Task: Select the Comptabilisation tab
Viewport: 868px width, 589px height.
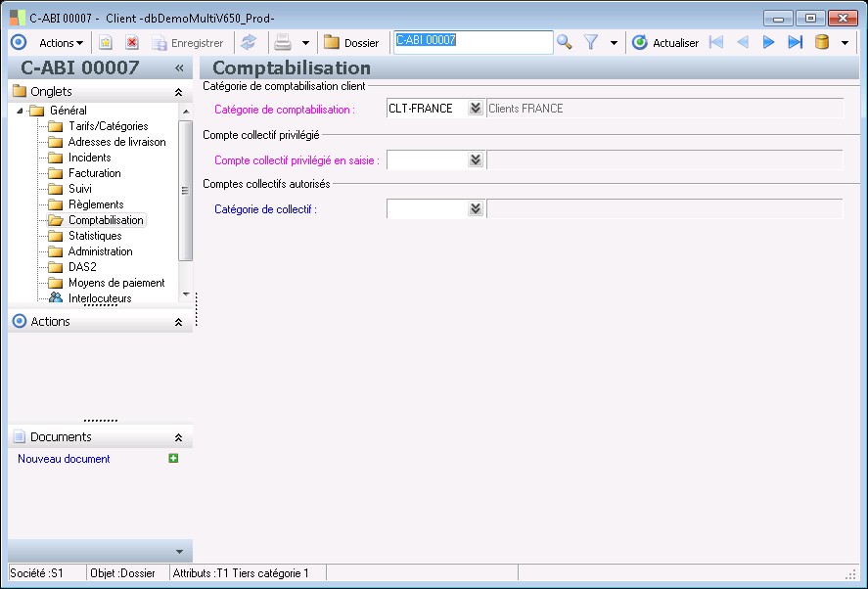Action: click(x=106, y=220)
